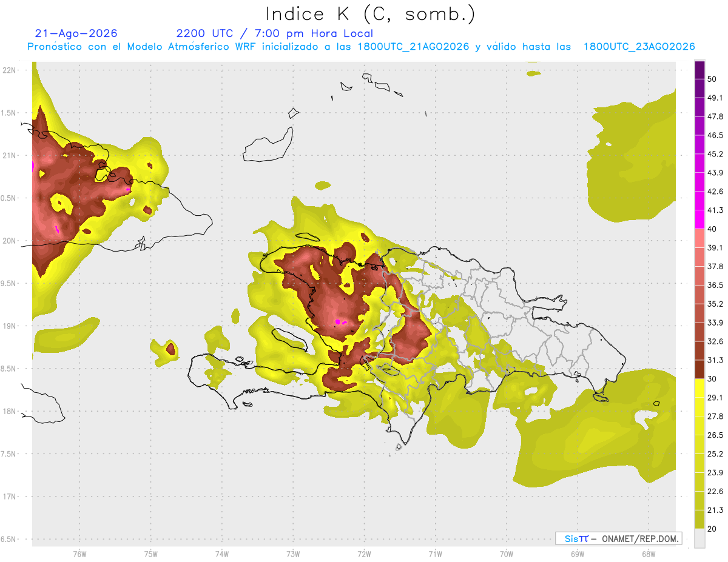The image size is (728, 562).
Task: Select the legend value '33.9'
Action: click(x=715, y=323)
